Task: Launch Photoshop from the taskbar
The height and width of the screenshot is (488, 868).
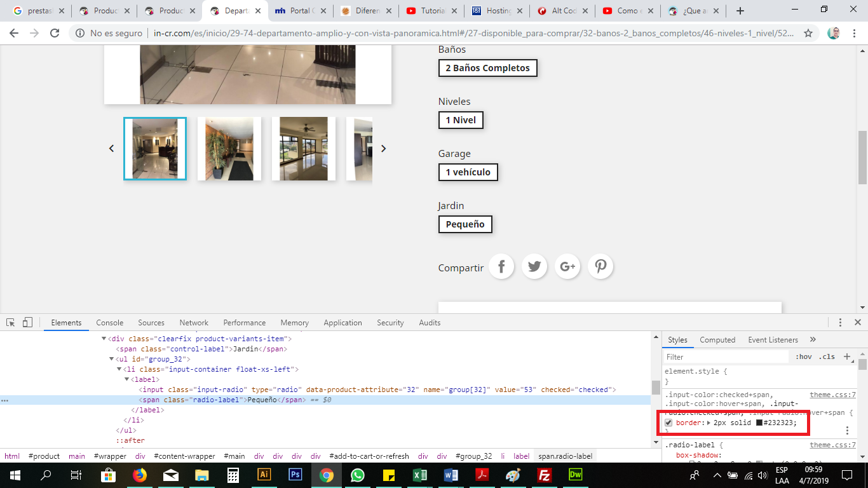Action: pyautogui.click(x=295, y=475)
